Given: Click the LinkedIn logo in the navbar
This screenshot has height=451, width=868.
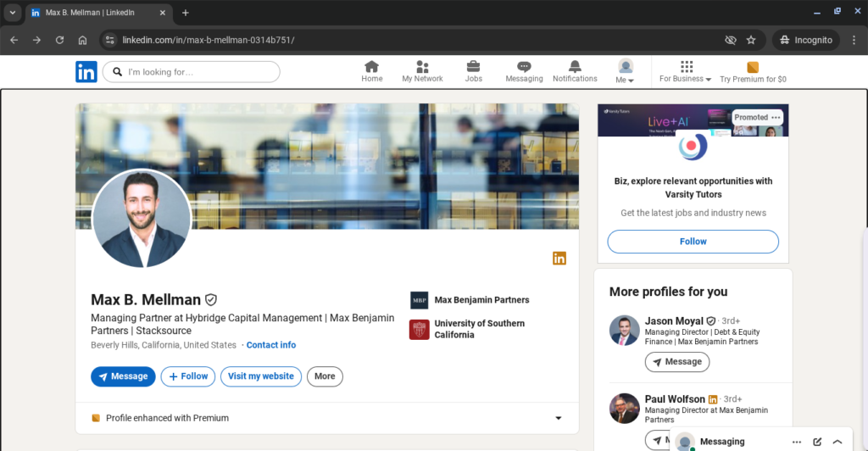Looking at the screenshot, I should (x=86, y=72).
